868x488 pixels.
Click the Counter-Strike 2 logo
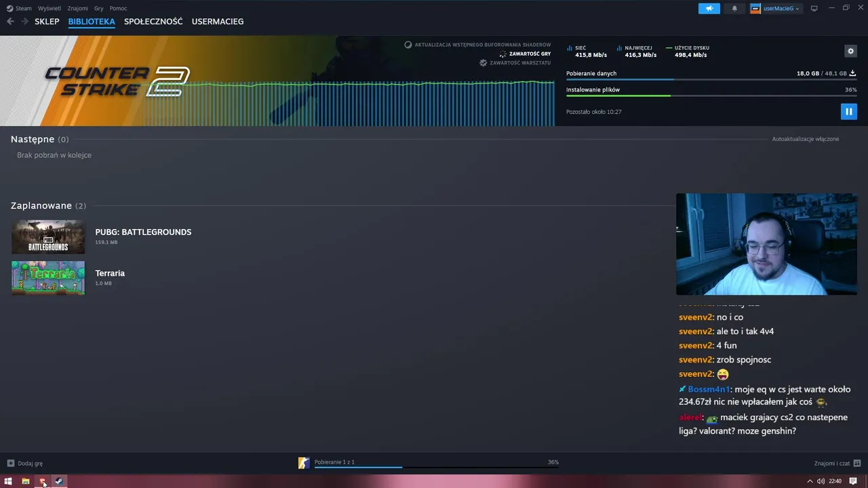pyautogui.click(x=117, y=81)
